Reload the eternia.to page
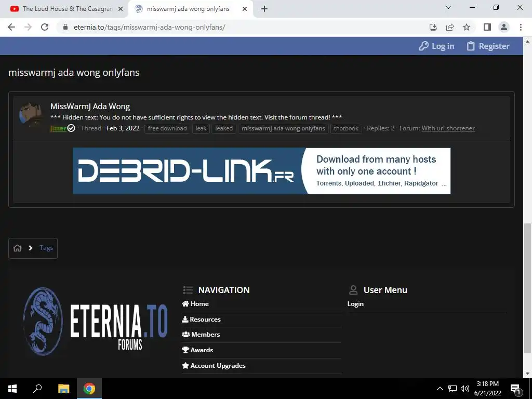 click(x=45, y=27)
